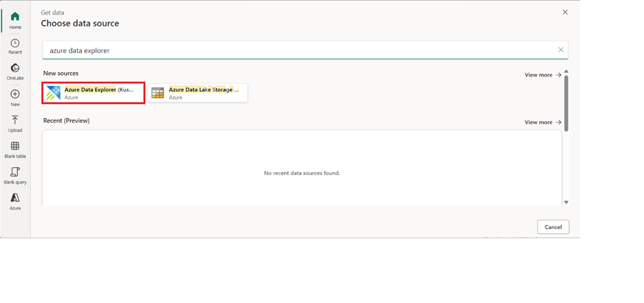Image resolution: width=644 pixels, height=303 pixels.
Task: Select the Upload file icon
Action: 15,120
